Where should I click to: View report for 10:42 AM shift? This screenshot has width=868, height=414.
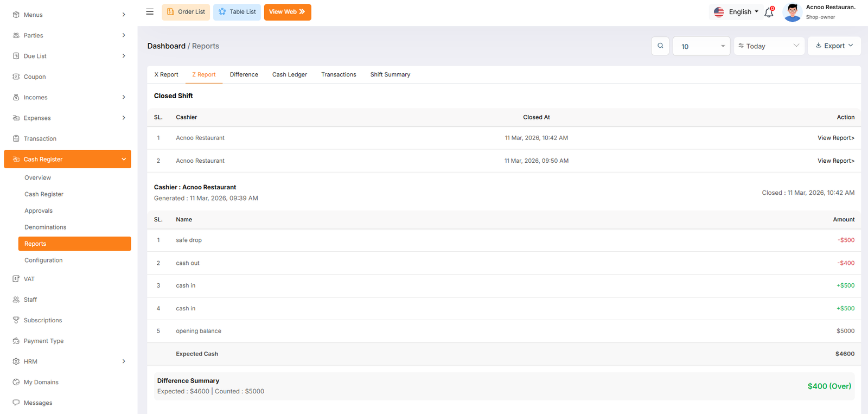pyautogui.click(x=835, y=138)
